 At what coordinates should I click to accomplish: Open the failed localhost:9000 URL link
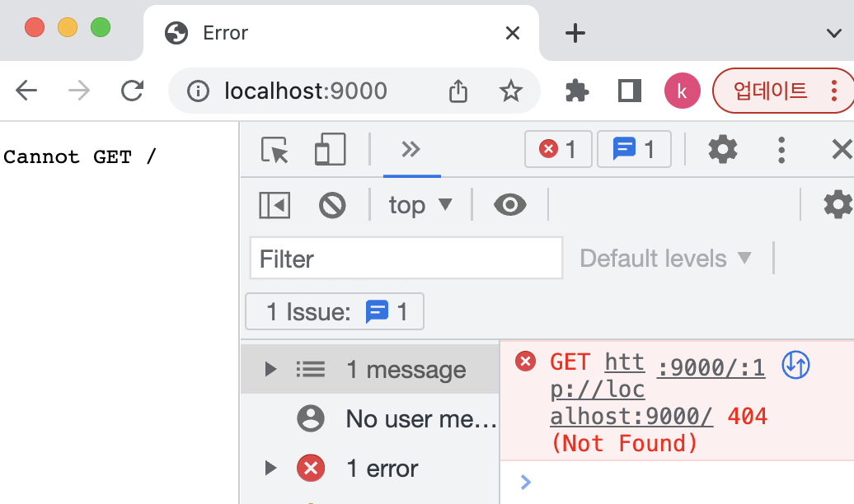pos(631,417)
